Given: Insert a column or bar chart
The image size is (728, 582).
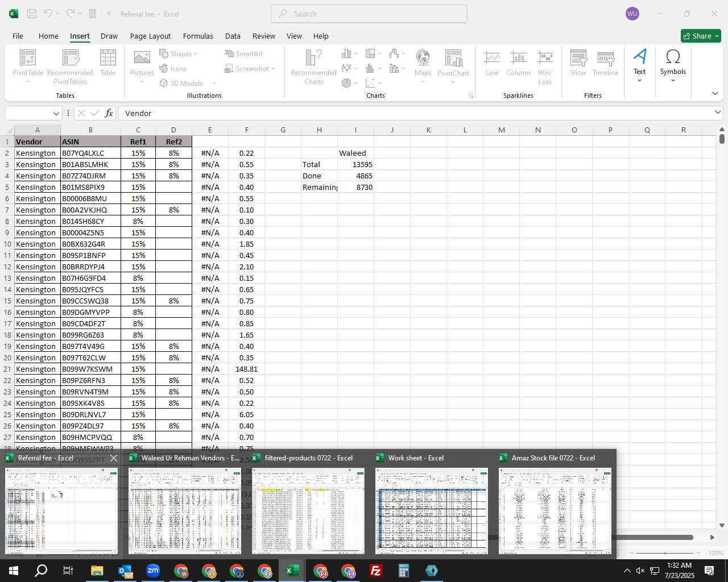Looking at the screenshot, I should click(x=349, y=54).
